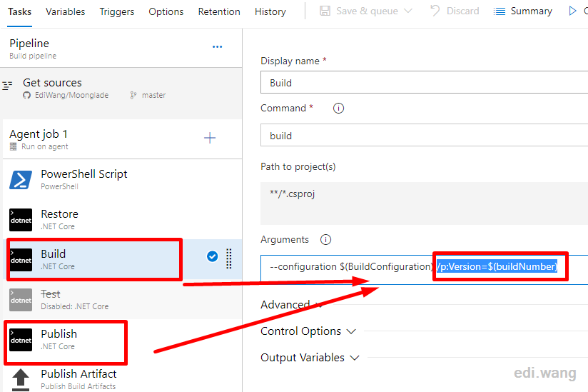
Task: Open the Pipeline ellipsis menu
Action: [x=217, y=47]
